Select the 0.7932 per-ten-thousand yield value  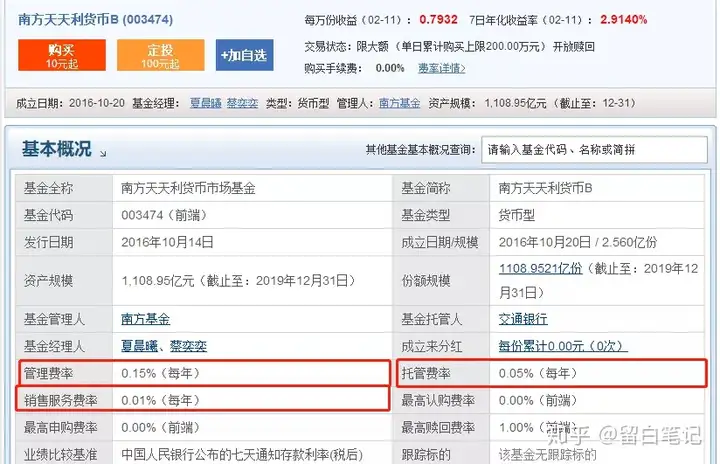click(x=438, y=20)
